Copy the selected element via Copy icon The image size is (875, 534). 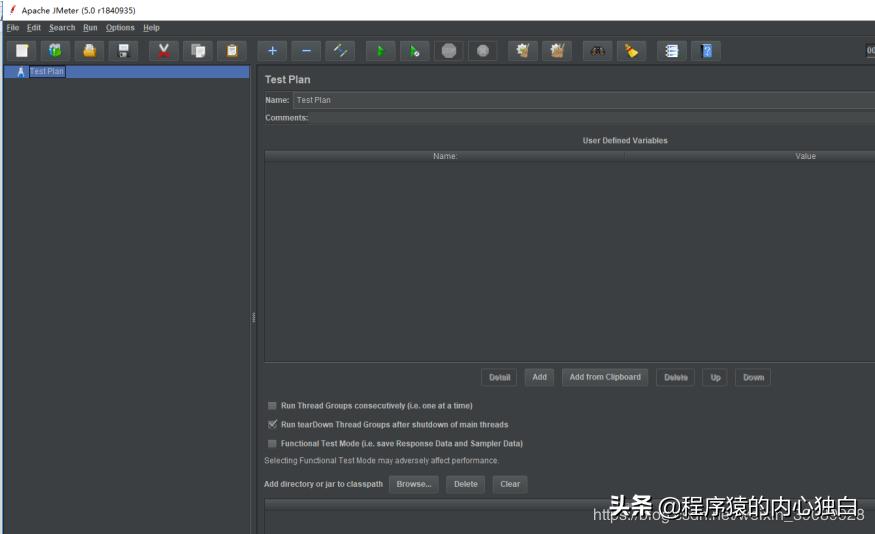pyautogui.click(x=198, y=51)
